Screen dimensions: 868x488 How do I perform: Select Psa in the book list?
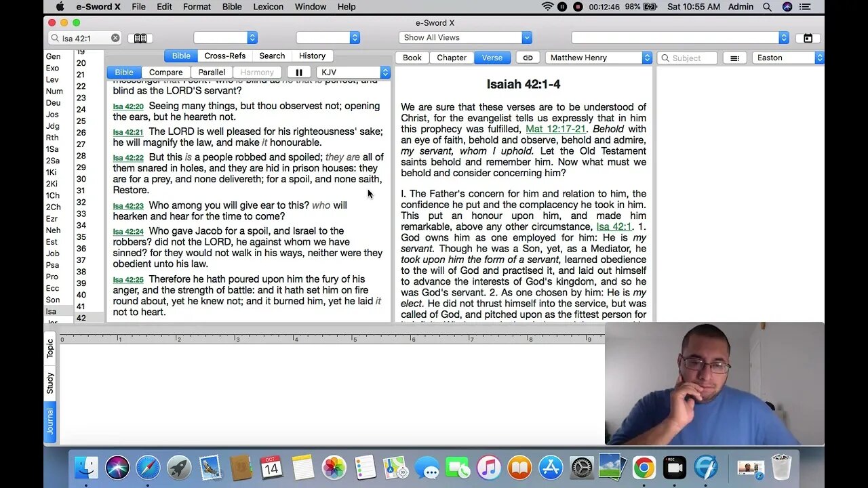point(52,265)
